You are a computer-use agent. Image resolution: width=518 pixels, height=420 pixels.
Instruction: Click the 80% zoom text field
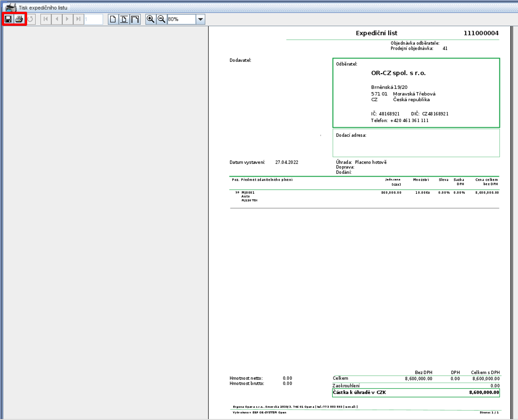coord(181,19)
